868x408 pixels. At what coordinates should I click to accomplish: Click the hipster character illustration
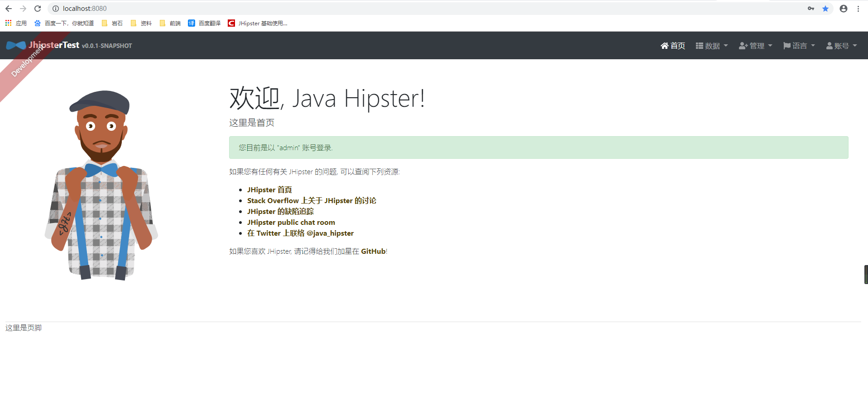[101, 185]
